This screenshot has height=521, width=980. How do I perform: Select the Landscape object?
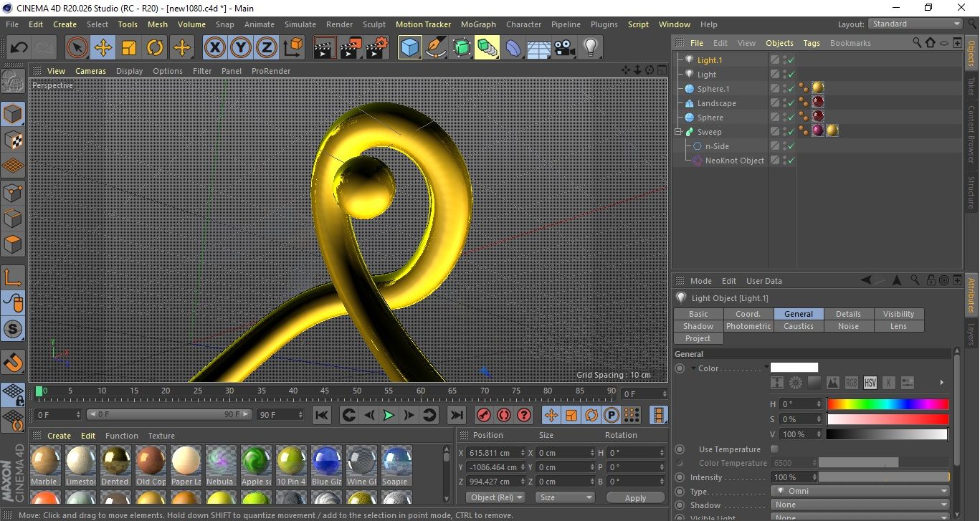point(716,103)
